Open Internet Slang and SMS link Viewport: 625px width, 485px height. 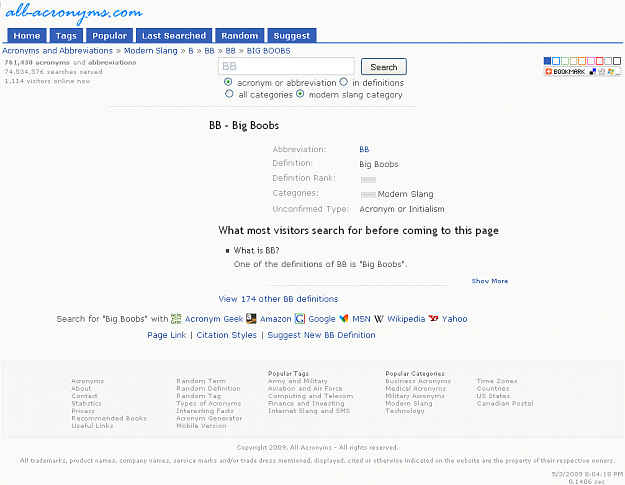pyautogui.click(x=309, y=411)
